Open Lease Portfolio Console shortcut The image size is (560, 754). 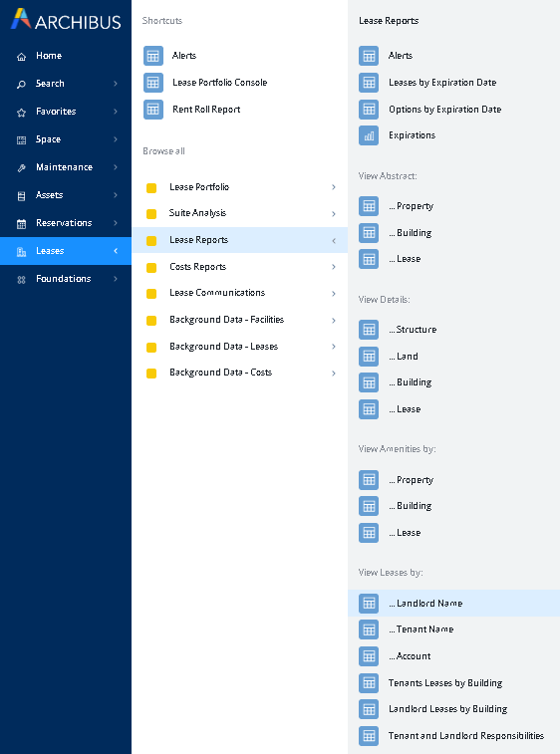click(219, 83)
